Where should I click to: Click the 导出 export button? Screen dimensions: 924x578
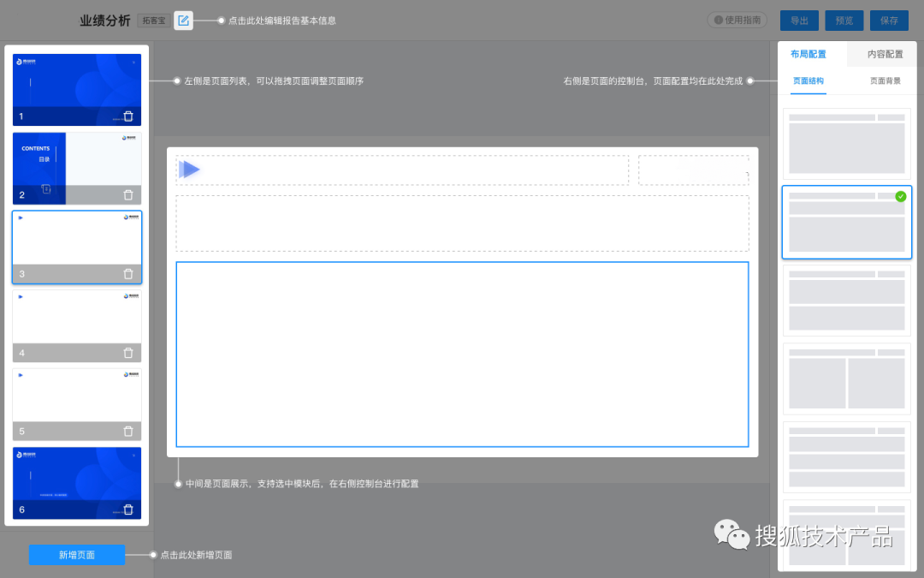coord(800,20)
